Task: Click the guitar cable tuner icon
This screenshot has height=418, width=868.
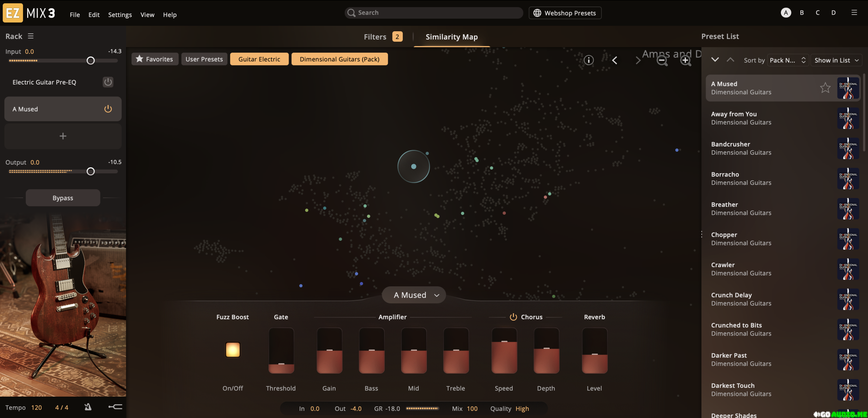Action: [x=115, y=406]
